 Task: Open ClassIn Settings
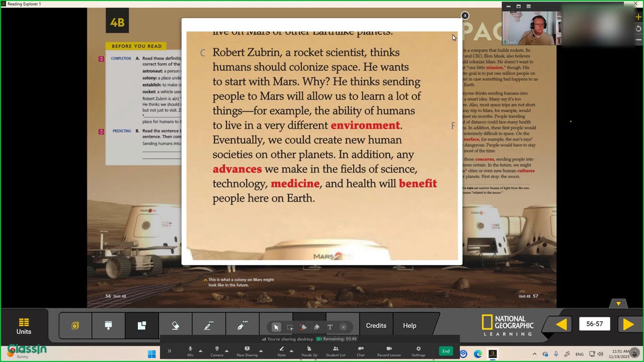(x=418, y=351)
